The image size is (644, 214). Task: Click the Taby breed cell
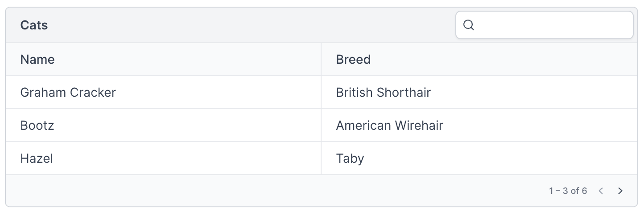[479, 158]
